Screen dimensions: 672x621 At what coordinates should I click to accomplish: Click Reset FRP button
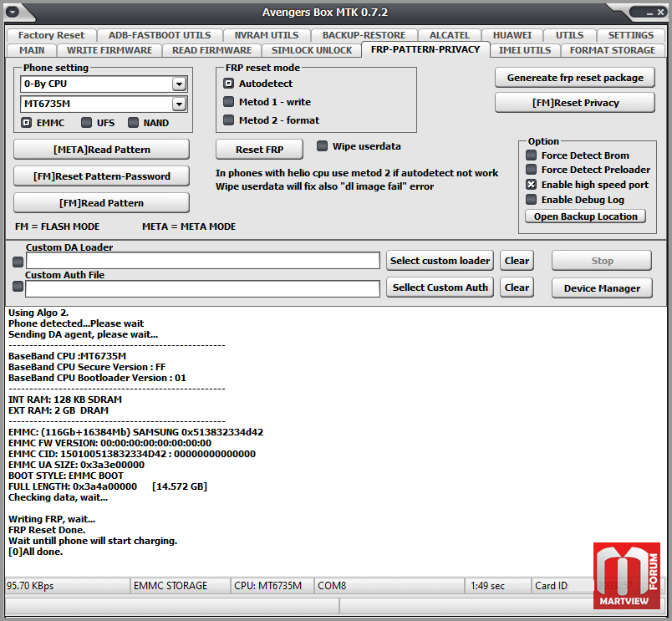point(259,150)
